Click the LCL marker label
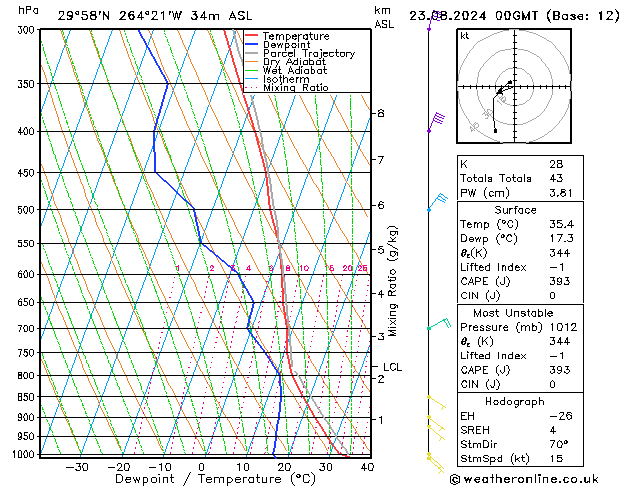Screen dimensions: 629x486 coord(392,367)
